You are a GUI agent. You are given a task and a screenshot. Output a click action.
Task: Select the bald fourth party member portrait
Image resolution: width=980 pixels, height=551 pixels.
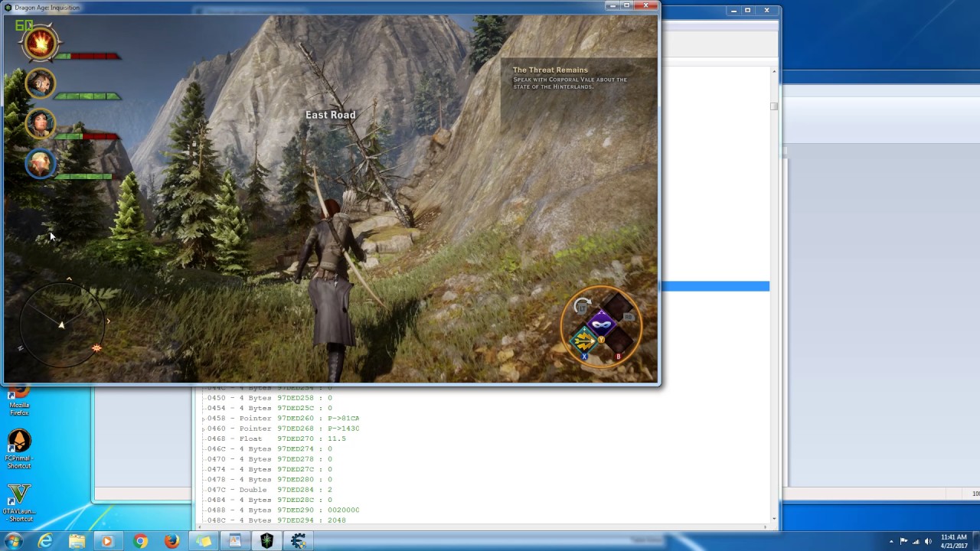click(x=41, y=163)
